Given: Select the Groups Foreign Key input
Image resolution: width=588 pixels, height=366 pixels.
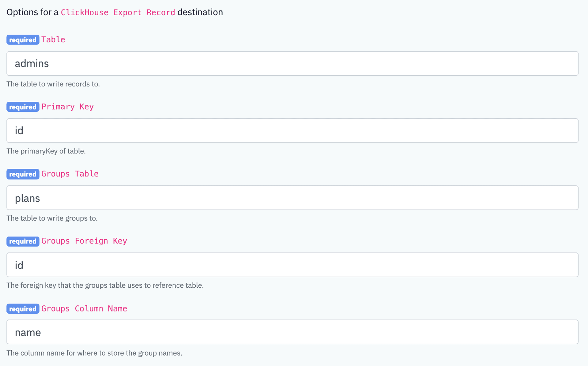Looking at the screenshot, I should pos(292,265).
